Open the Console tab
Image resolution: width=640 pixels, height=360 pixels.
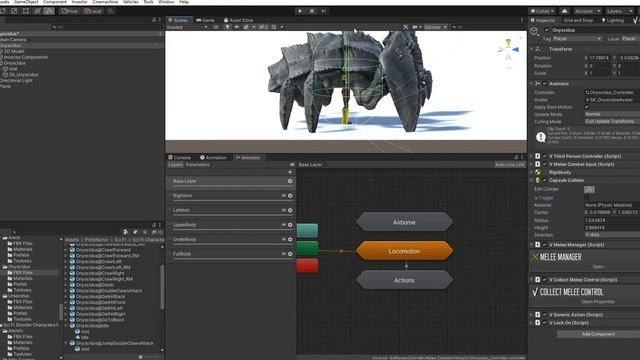coord(180,158)
